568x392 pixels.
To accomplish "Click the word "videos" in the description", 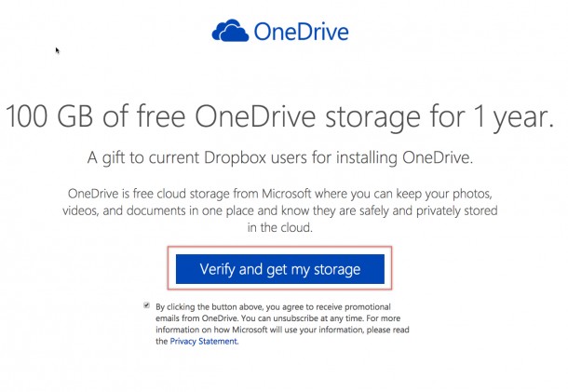I will [x=81, y=210].
